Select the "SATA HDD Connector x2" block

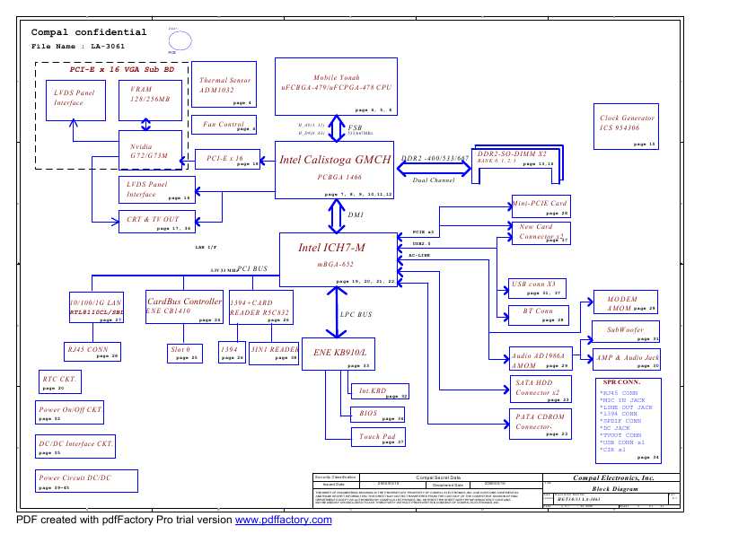point(541,389)
